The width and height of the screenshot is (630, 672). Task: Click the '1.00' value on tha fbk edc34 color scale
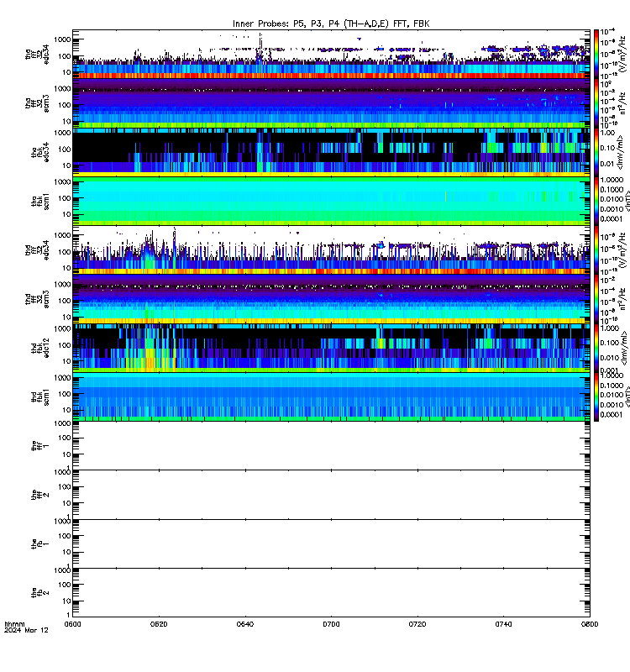607,133
